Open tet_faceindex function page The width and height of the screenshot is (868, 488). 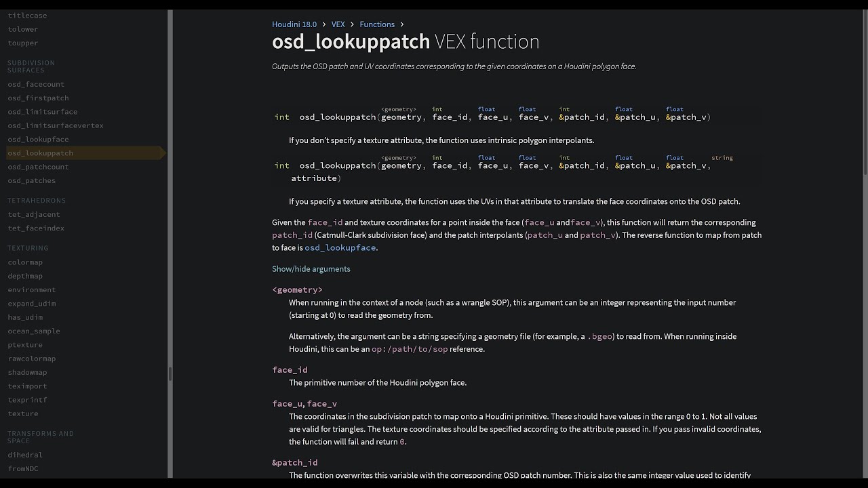(x=36, y=228)
